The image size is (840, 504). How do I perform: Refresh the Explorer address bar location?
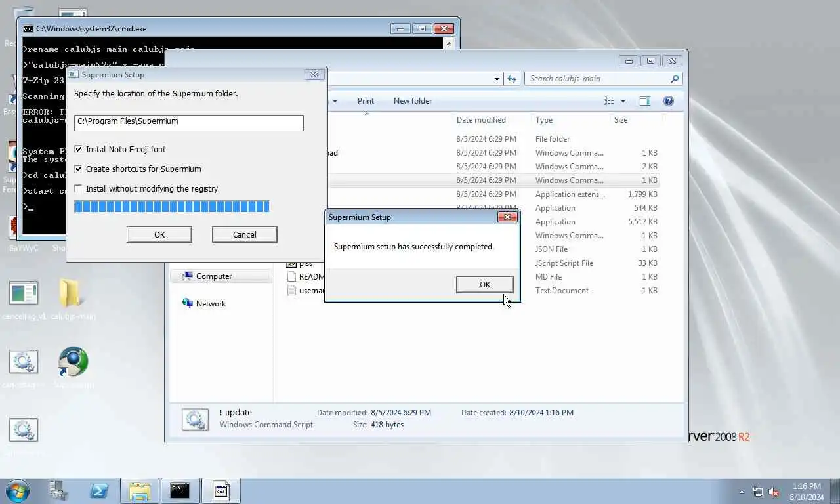click(x=512, y=79)
